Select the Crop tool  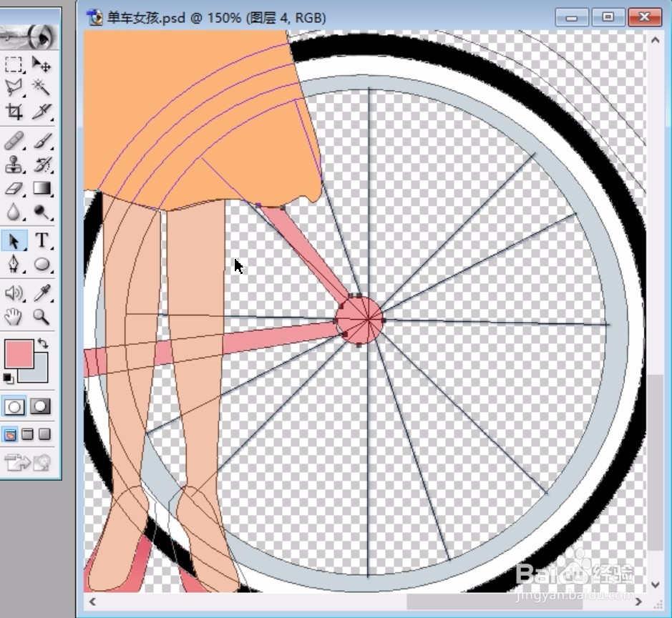click(x=14, y=112)
